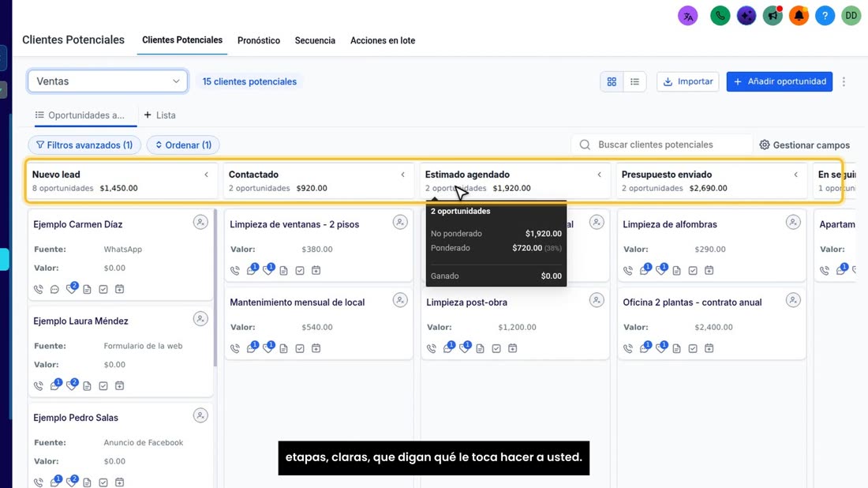
Task: Click task icon on Oficina 2 plantas card
Action: click(693, 348)
